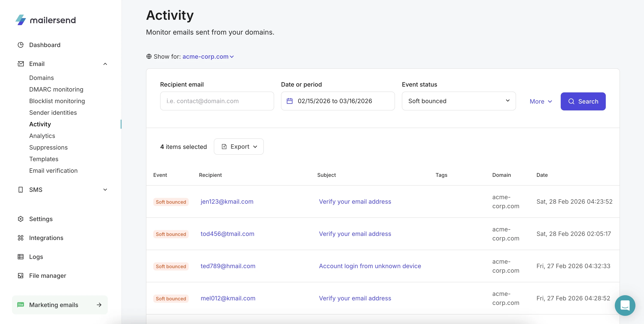Select Analytics in the sidebar
The height and width of the screenshot is (324, 644).
[x=42, y=136]
